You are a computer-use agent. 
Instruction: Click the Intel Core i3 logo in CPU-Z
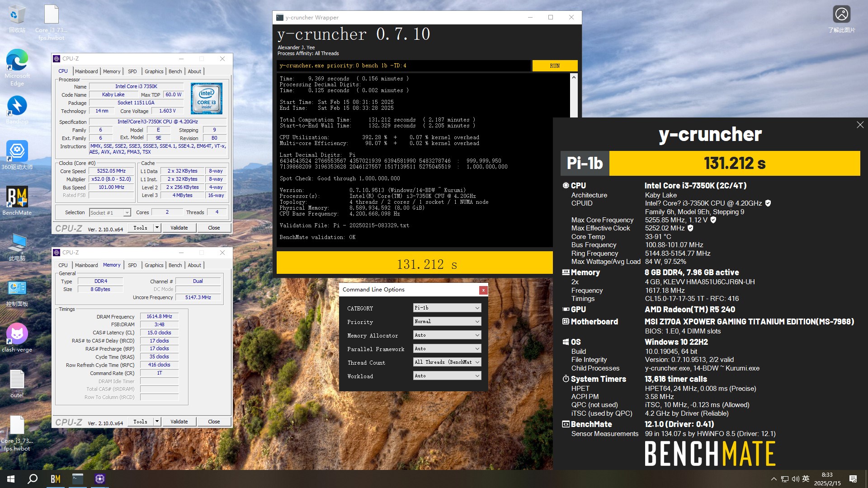click(x=206, y=99)
